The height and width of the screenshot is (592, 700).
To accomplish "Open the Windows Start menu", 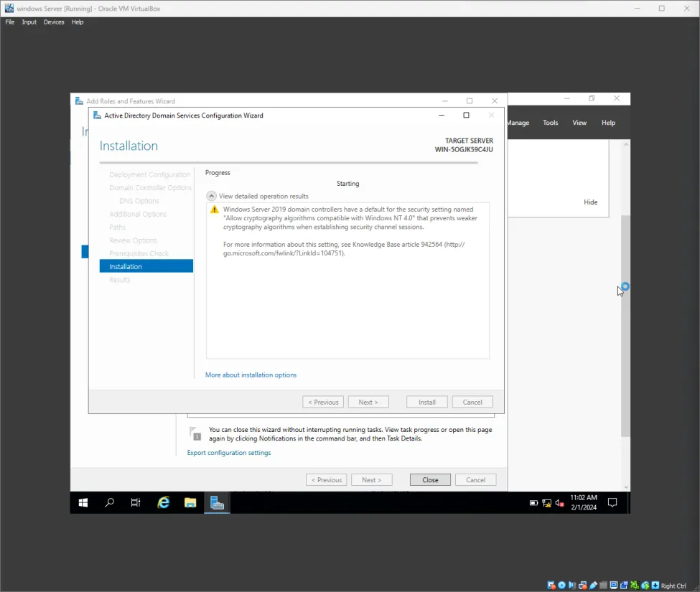I will click(83, 503).
